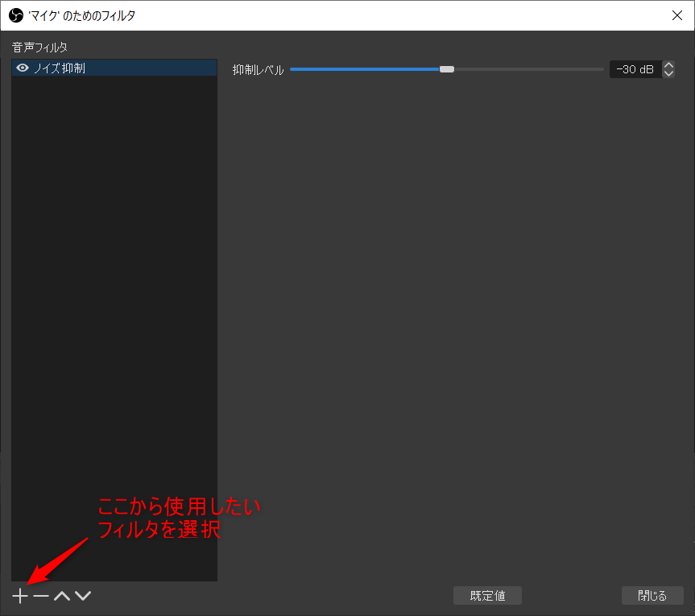The width and height of the screenshot is (695, 616).
Task: Reset settings with the 既定値 button
Action: point(487,595)
